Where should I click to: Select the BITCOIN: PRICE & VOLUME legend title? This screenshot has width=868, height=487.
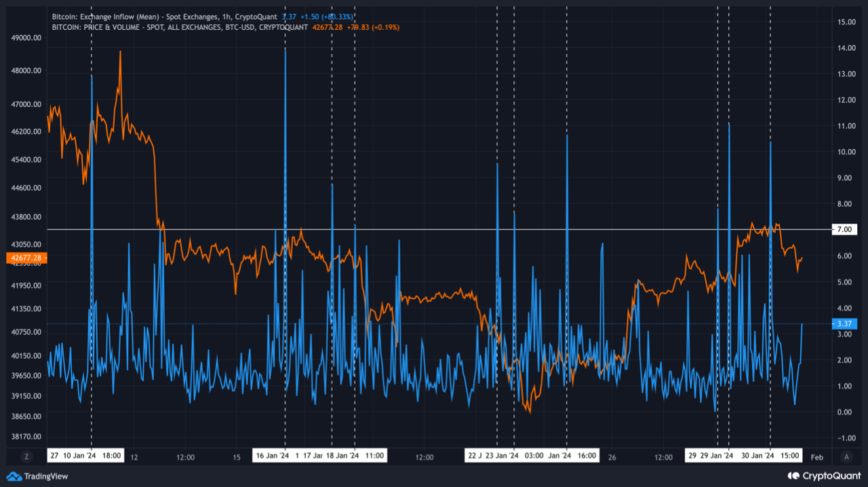point(180,27)
